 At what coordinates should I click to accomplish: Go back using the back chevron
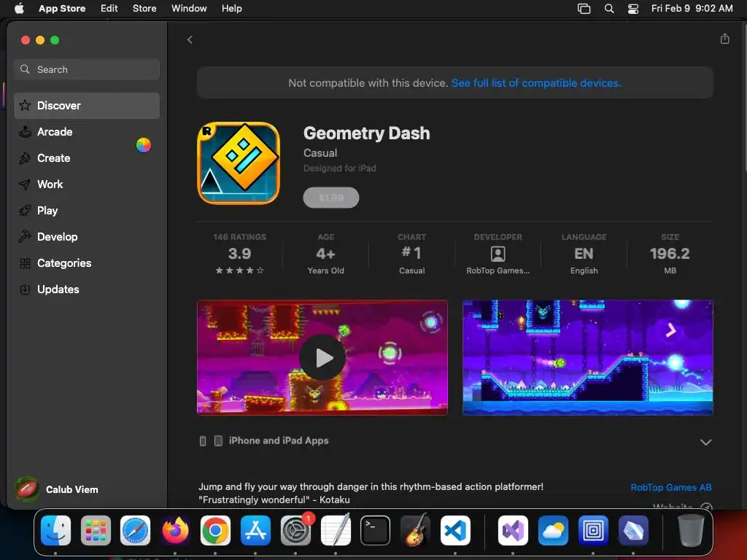190,39
